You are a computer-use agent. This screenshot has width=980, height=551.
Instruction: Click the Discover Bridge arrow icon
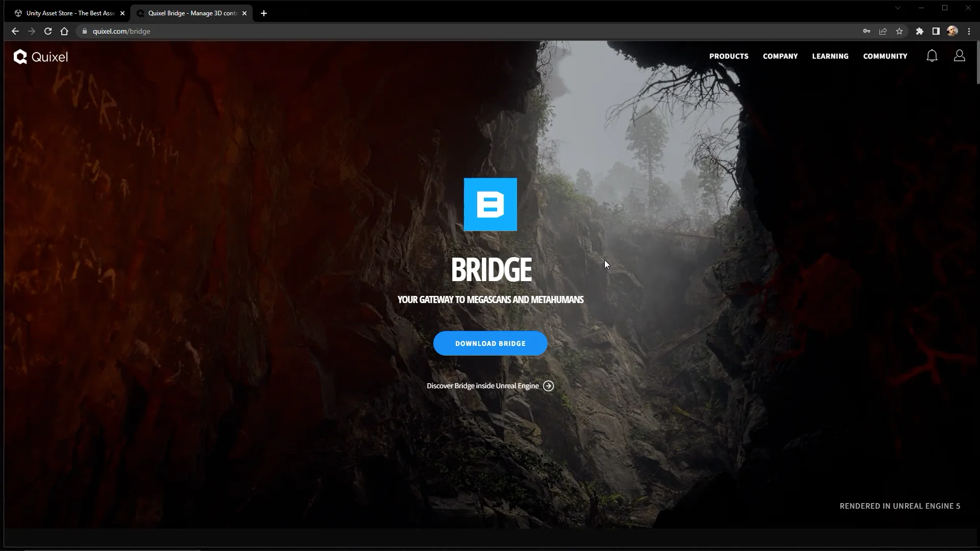(548, 386)
